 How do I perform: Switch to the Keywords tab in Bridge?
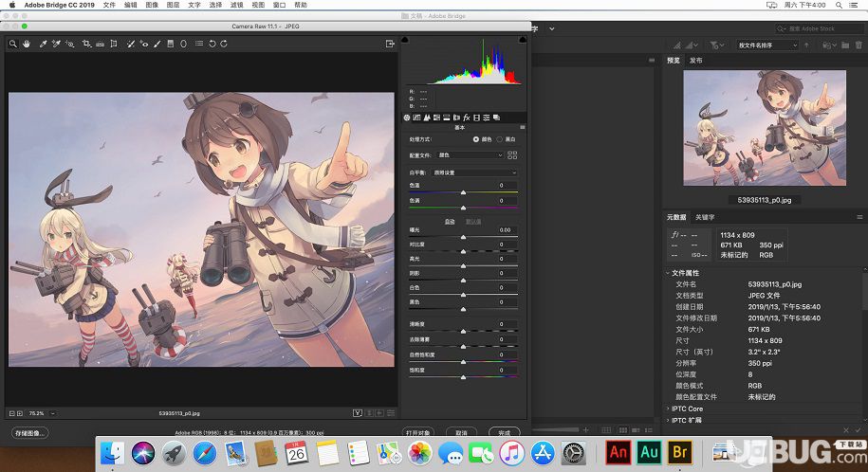click(x=705, y=217)
